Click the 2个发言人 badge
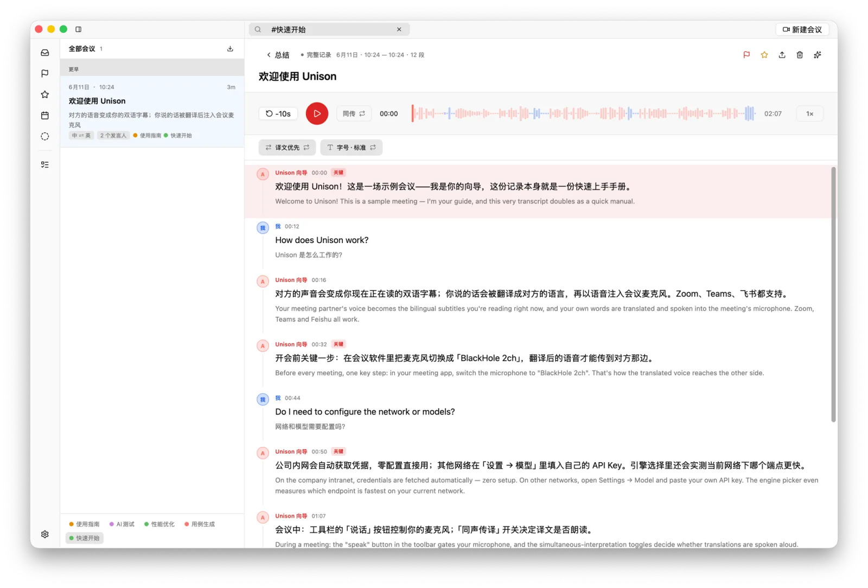 click(x=113, y=136)
